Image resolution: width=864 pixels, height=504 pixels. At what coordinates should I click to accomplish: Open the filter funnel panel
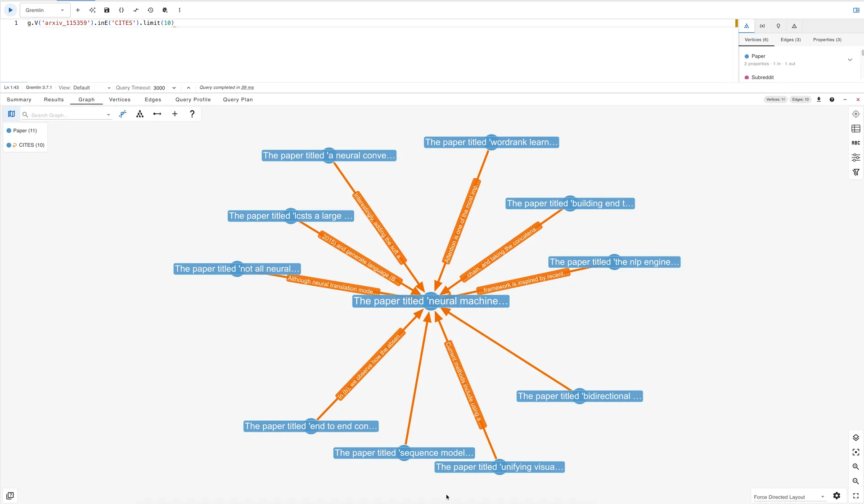(x=856, y=172)
